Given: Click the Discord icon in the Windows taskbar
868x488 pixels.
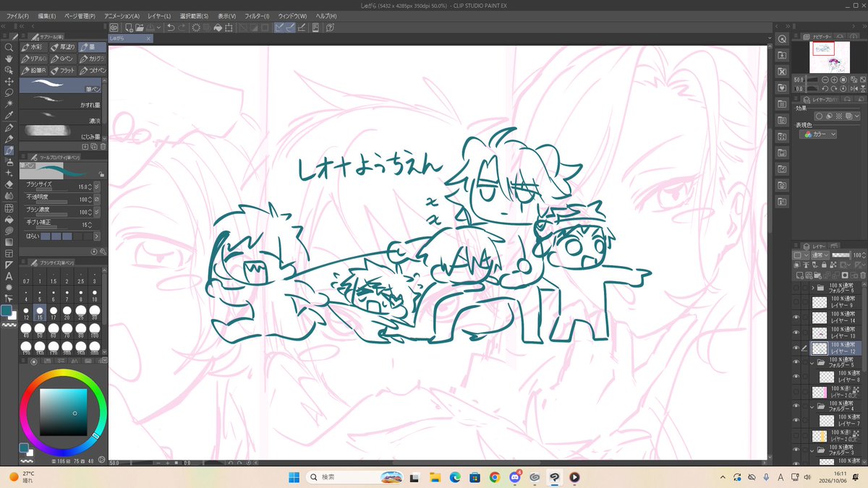Looking at the screenshot, I should click(x=515, y=477).
